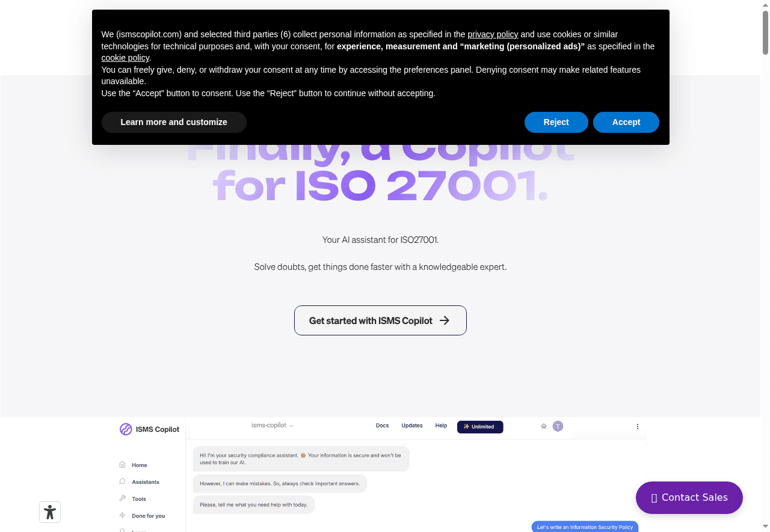Click the ISMS Copilot logo

126,429
